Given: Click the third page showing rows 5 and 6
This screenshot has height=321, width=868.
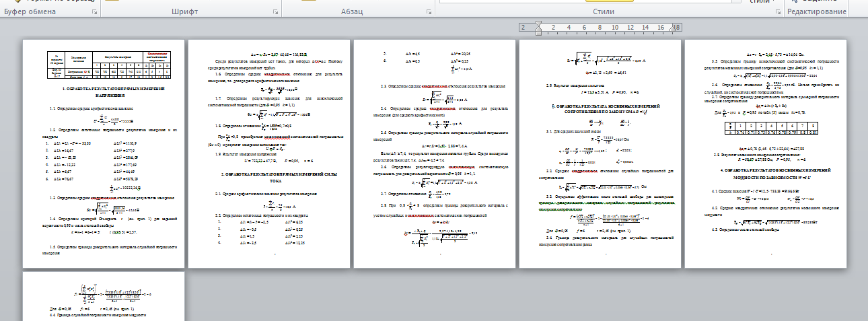Looking at the screenshot, I should [x=435, y=153].
